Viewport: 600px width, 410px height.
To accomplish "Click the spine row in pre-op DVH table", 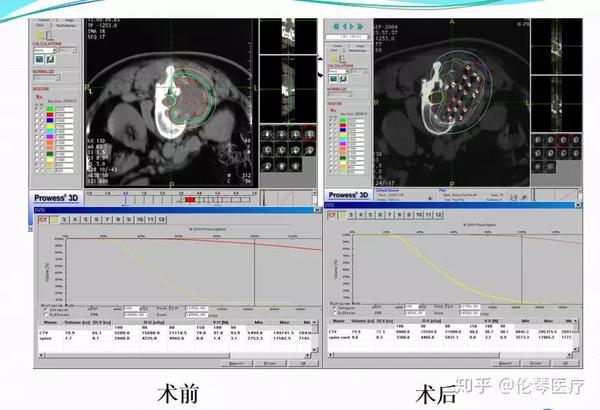I will pos(176,338).
